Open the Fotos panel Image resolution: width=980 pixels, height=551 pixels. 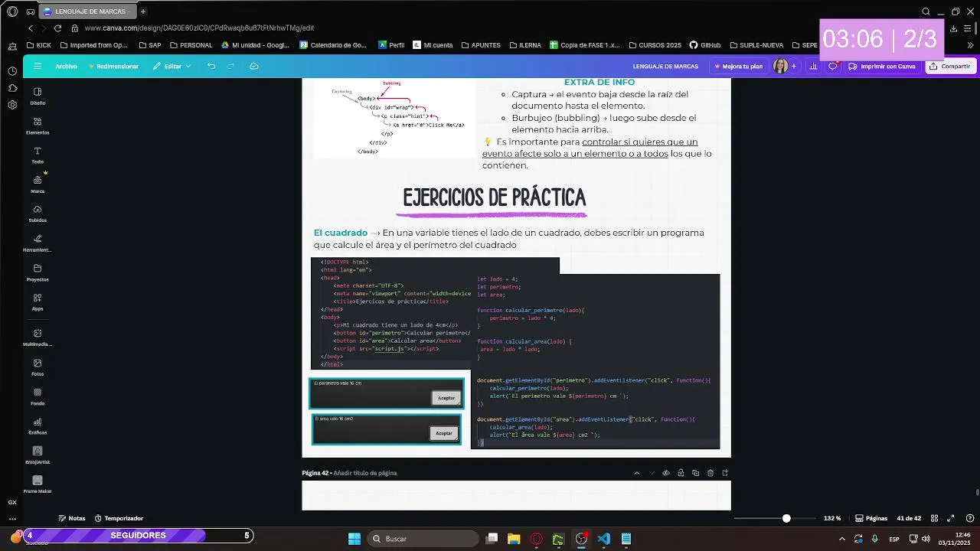(x=38, y=367)
